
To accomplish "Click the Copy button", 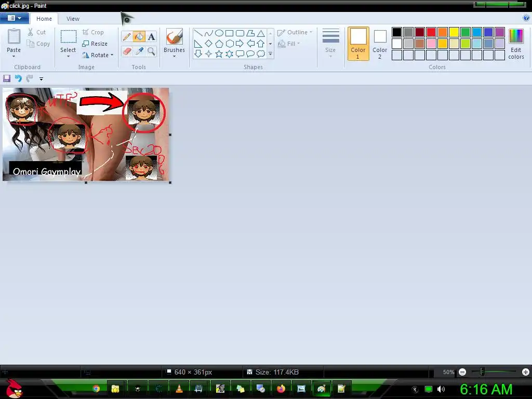I will click(x=38, y=44).
